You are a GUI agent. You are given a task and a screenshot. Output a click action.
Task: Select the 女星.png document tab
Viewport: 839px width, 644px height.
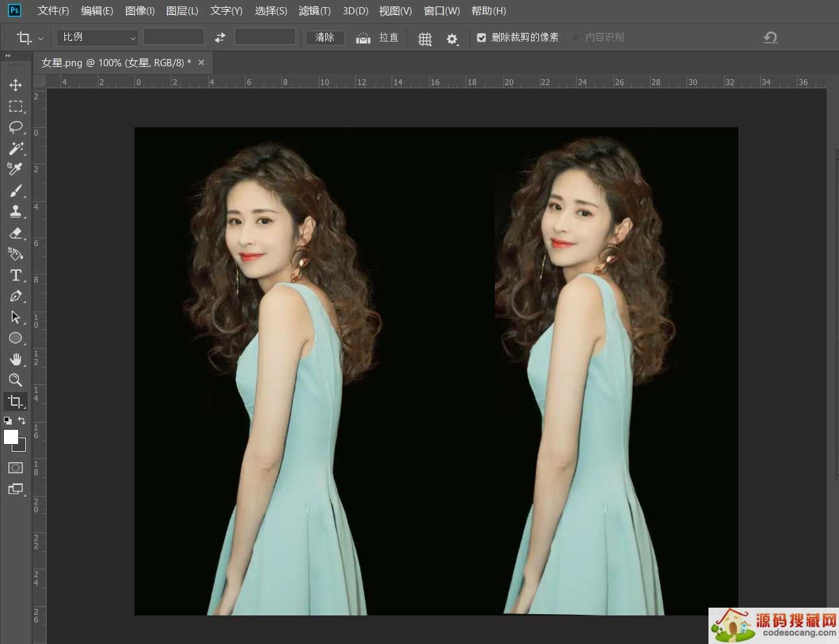tap(116, 63)
